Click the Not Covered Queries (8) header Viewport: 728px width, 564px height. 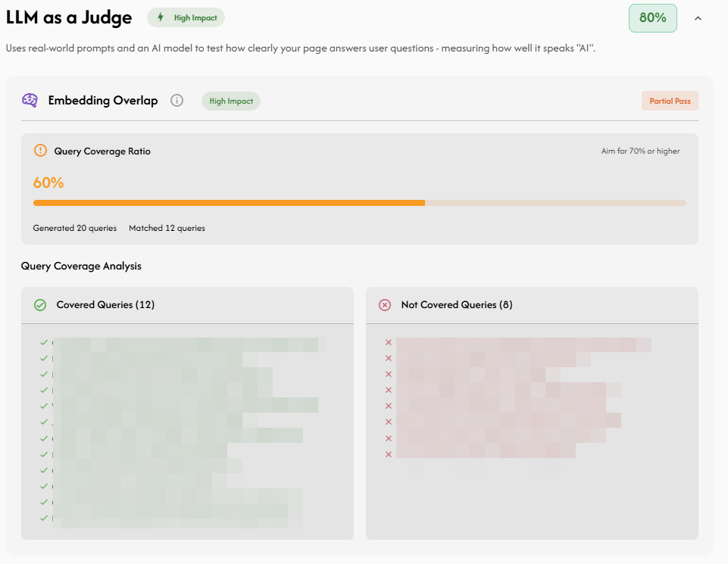click(x=456, y=305)
